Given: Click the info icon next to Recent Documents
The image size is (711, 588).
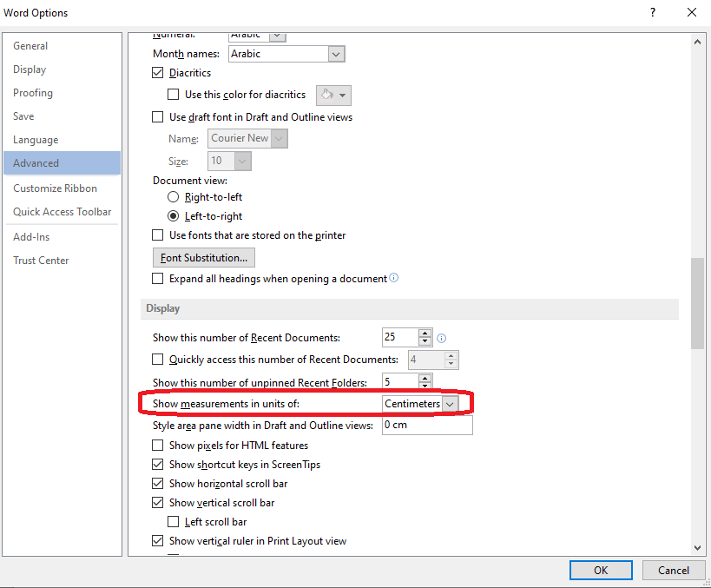Looking at the screenshot, I should click(441, 337).
